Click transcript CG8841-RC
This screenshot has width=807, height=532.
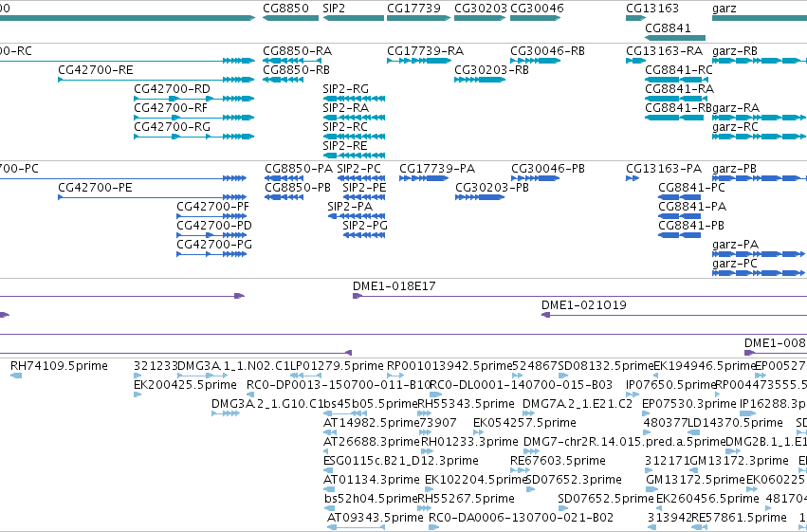tap(677, 80)
